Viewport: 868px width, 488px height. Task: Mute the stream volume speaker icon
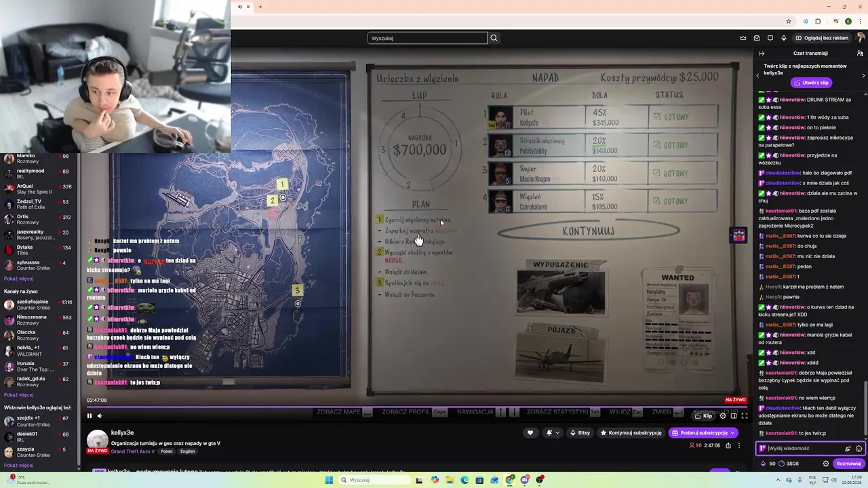[100, 416]
